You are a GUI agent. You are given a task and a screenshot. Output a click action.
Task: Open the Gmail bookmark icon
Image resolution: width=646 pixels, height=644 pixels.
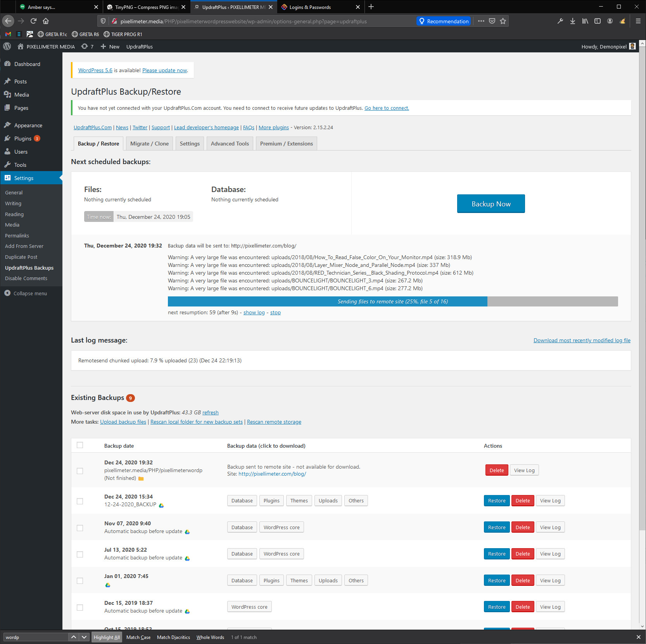pos(8,34)
